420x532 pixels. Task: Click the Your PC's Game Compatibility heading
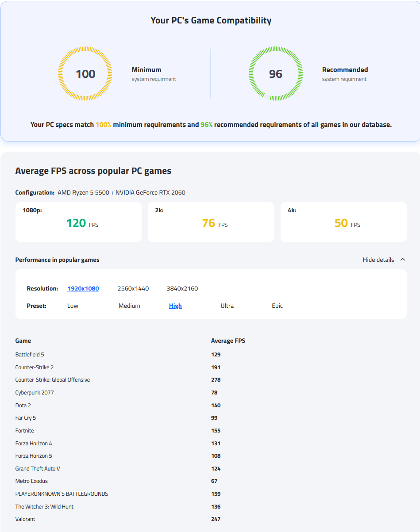pos(211,20)
